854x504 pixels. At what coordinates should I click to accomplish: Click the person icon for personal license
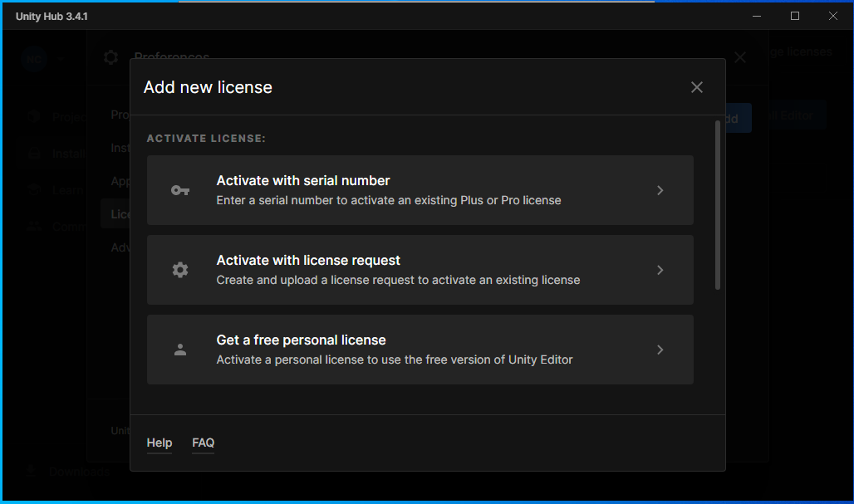point(180,350)
